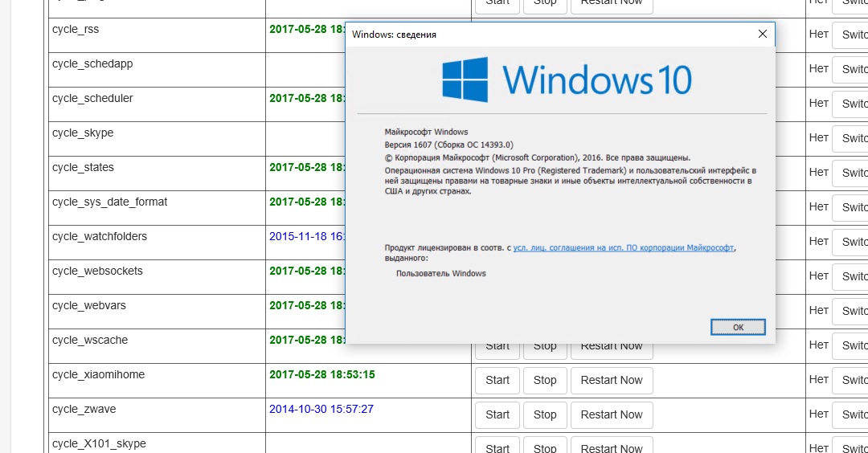Viewport: 868px width, 453px height.
Task: Close the Windows about dialog
Action: (762, 35)
